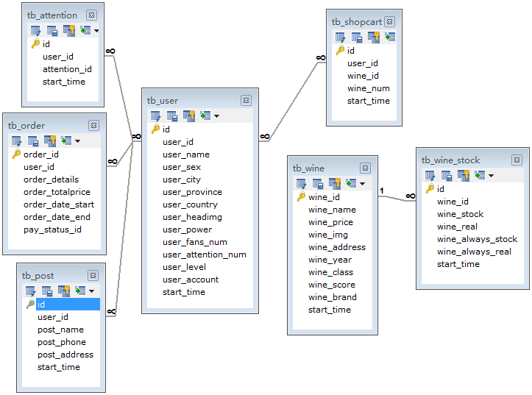Click the table-index icon in tb_attention toolbar
Viewport: 532px width, 395px height.
52,31
